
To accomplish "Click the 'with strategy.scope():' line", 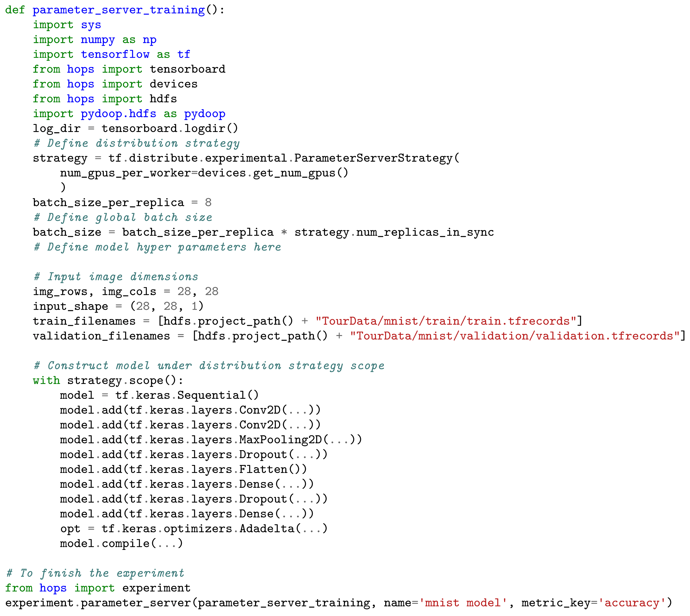I will (x=108, y=380).
